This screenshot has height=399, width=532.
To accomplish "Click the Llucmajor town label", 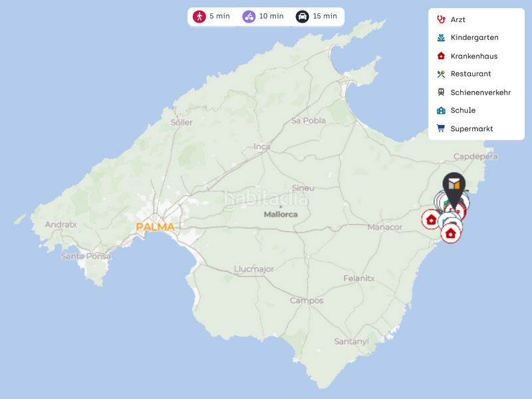I will [254, 269].
